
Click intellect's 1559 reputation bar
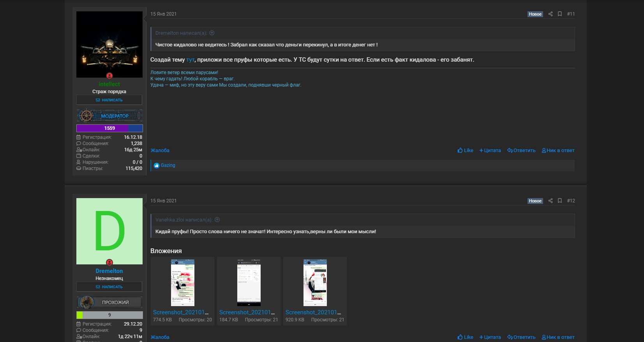pyautogui.click(x=109, y=128)
